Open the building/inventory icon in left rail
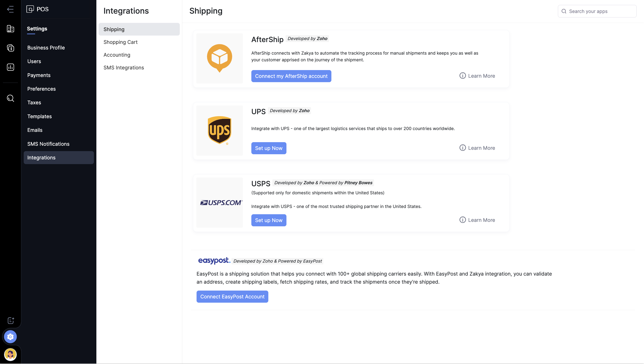 click(x=10, y=29)
